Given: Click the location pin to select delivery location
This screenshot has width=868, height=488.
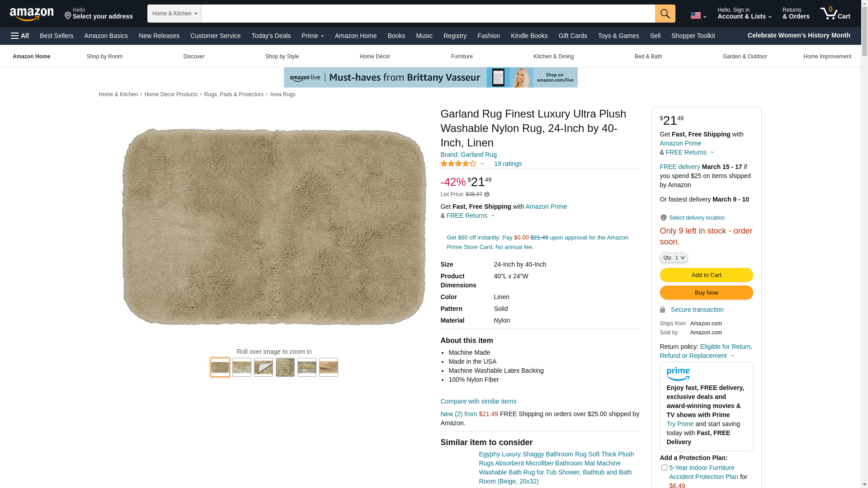Looking at the screenshot, I should click(x=663, y=218).
